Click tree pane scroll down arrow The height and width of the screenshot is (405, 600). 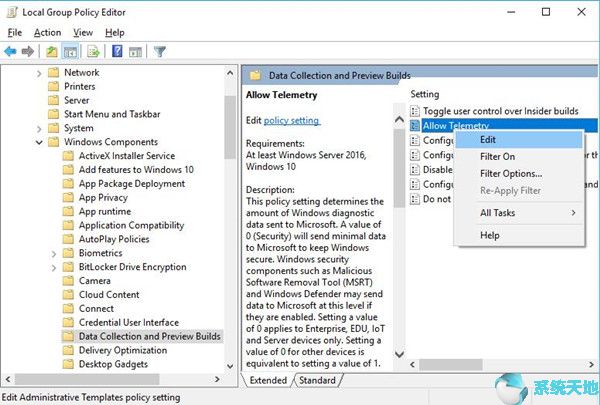pyautogui.click(x=230, y=366)
